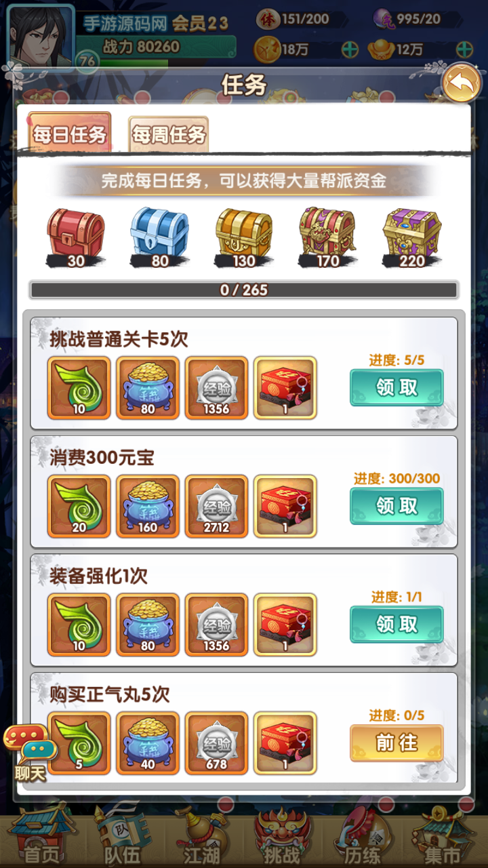Open the red 30-point treasure chest
This screenshot has height=868, width=488.
(76, 235)
